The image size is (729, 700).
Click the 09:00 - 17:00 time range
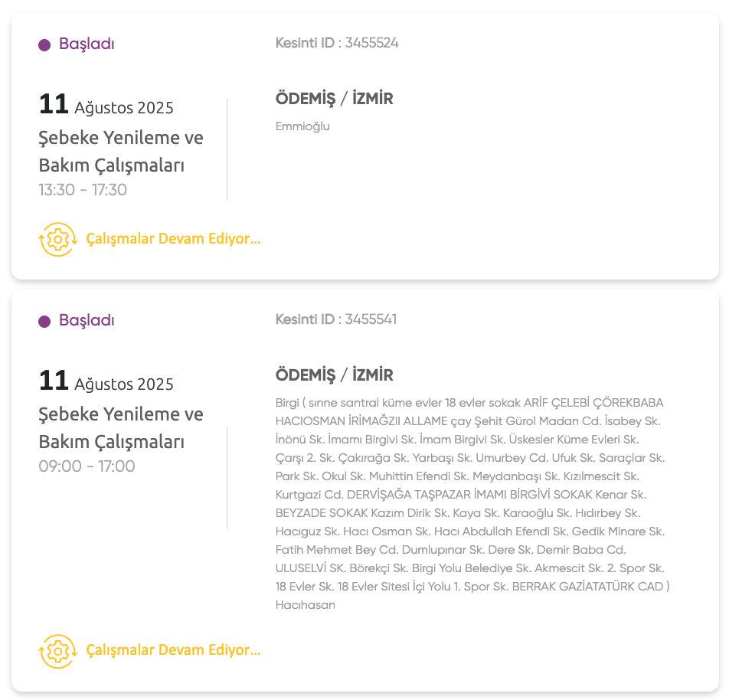[x=87, y=466]
